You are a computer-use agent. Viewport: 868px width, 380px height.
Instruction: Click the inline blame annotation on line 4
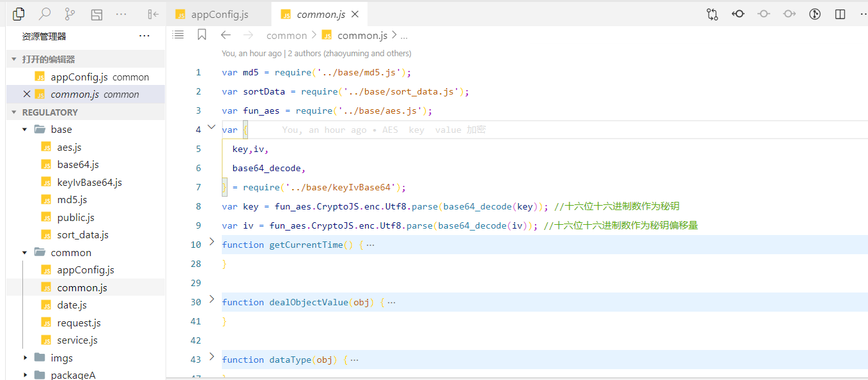(384, 130)
